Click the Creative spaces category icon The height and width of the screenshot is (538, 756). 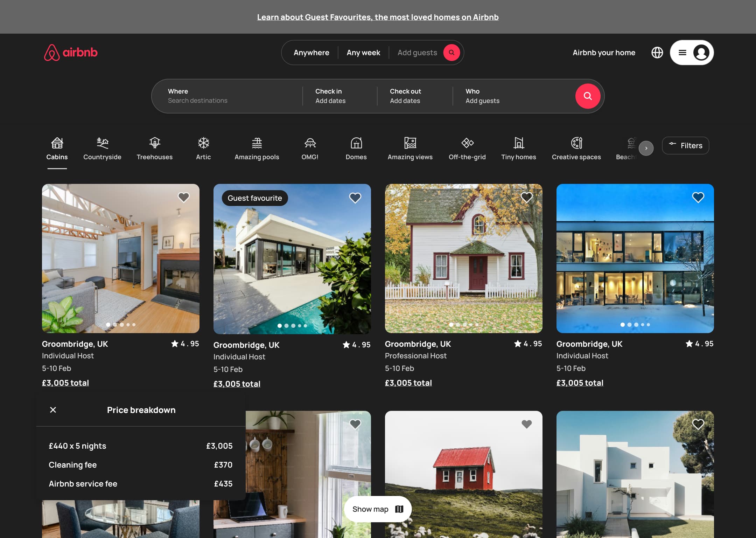[576, 143]
